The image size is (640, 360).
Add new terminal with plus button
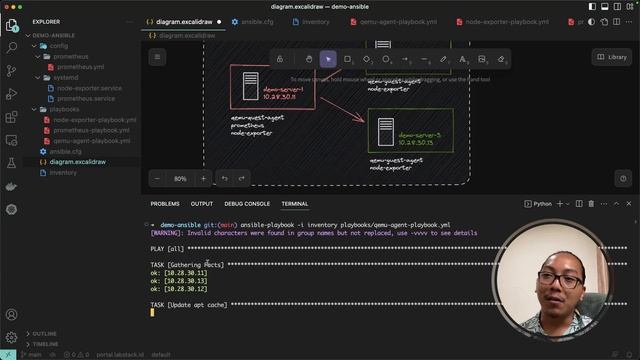560,204
